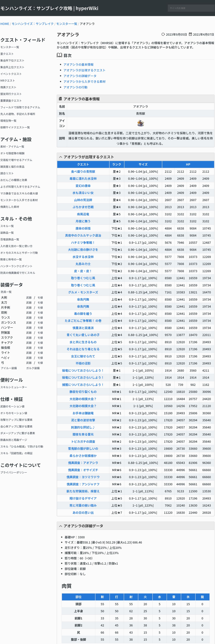The image size is (215, 644).
Task: Open 大剣 weapon link in sidebar
Action: [4, 297]
